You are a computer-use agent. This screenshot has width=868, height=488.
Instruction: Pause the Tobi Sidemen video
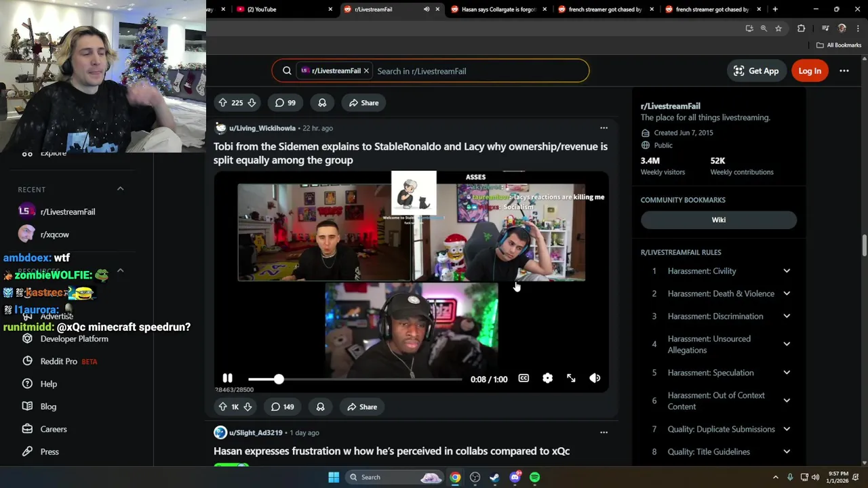click(227, 378)
